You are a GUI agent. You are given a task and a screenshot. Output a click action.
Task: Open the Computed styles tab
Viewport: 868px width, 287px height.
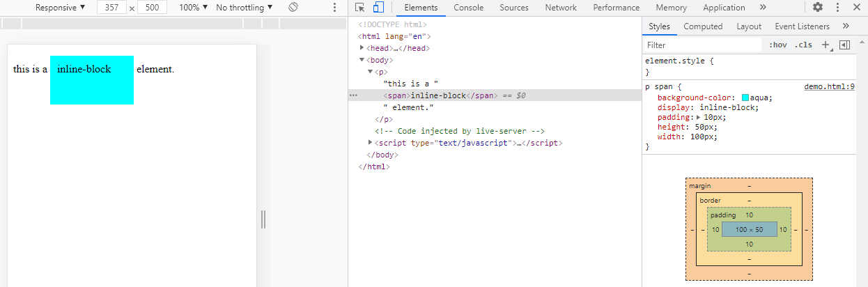click(703, 26)
